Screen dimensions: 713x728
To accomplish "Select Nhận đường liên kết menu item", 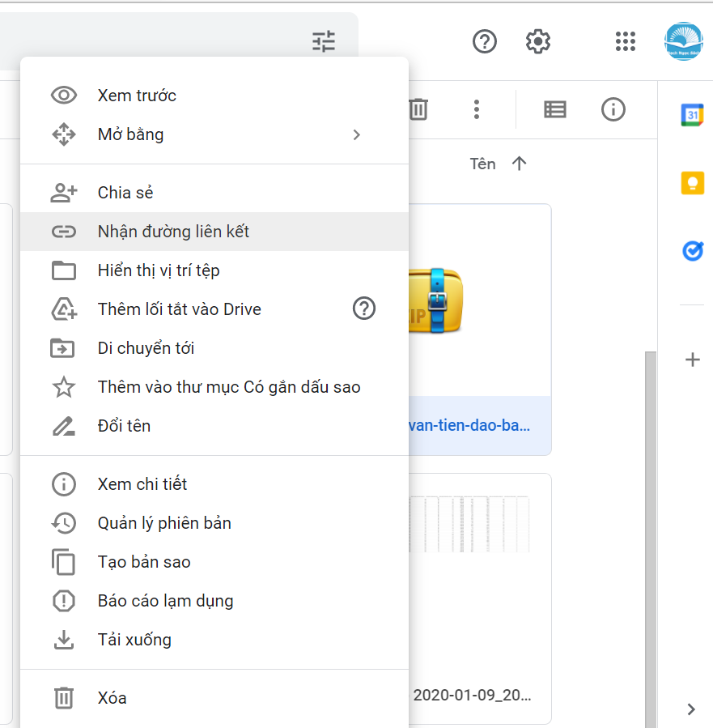I will click(173, 232).
